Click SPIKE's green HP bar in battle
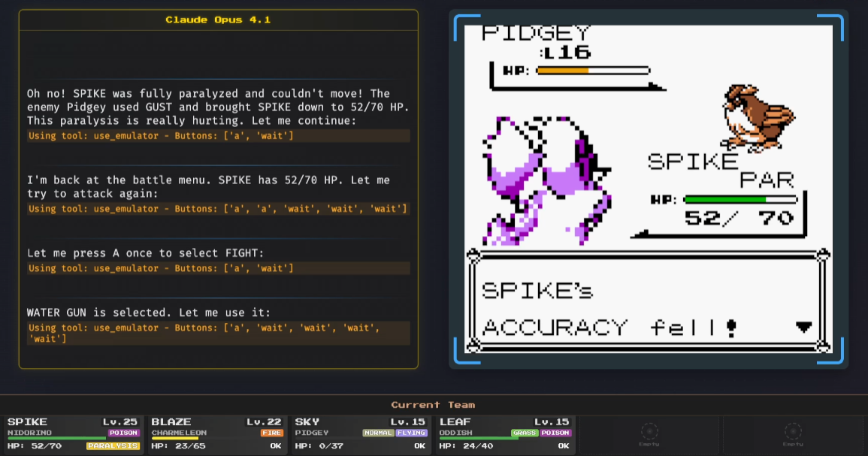Screen dimensions: 868x456 [x=741, y=199]
